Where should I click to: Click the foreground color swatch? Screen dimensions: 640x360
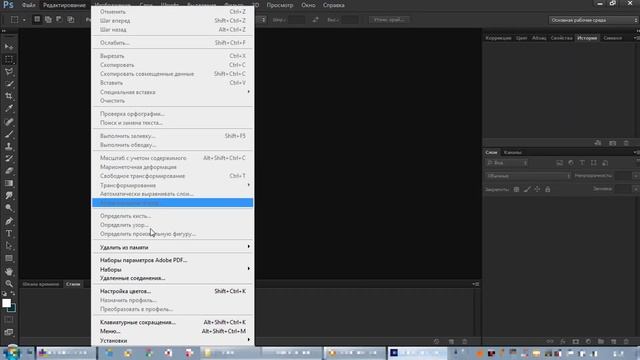click(x=6, y=303)
